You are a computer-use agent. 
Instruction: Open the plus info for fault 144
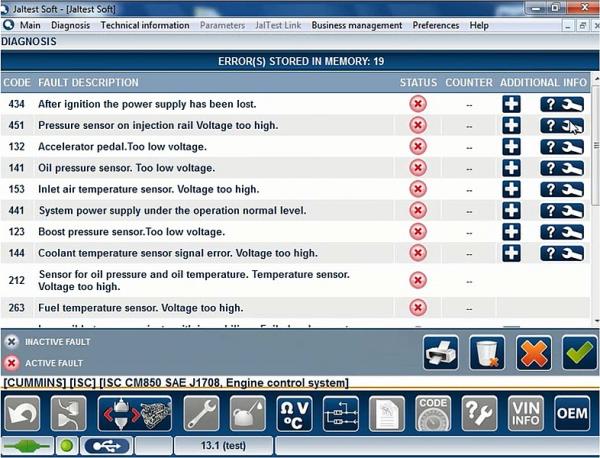point(511,253)
